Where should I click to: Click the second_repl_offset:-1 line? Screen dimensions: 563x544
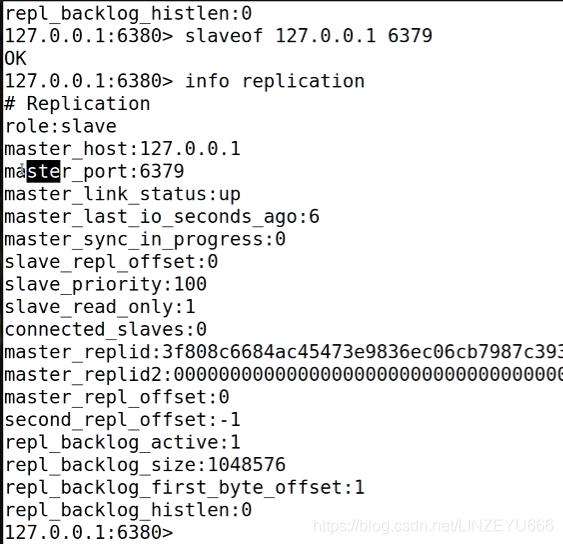(122, 420)
